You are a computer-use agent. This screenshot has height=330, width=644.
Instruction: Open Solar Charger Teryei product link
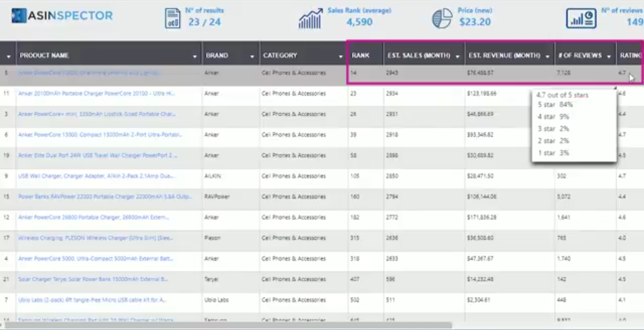(93, 279)
